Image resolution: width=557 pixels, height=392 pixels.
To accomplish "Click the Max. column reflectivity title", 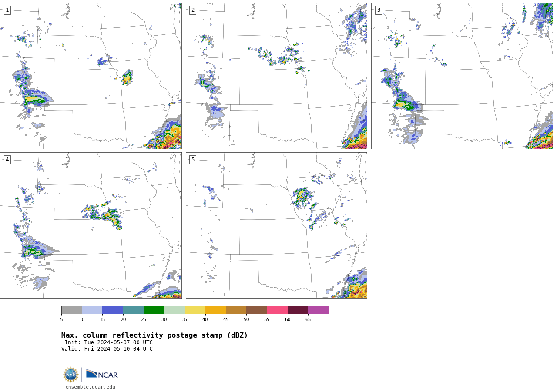I will pyautogui.click(x=154, y=335).
